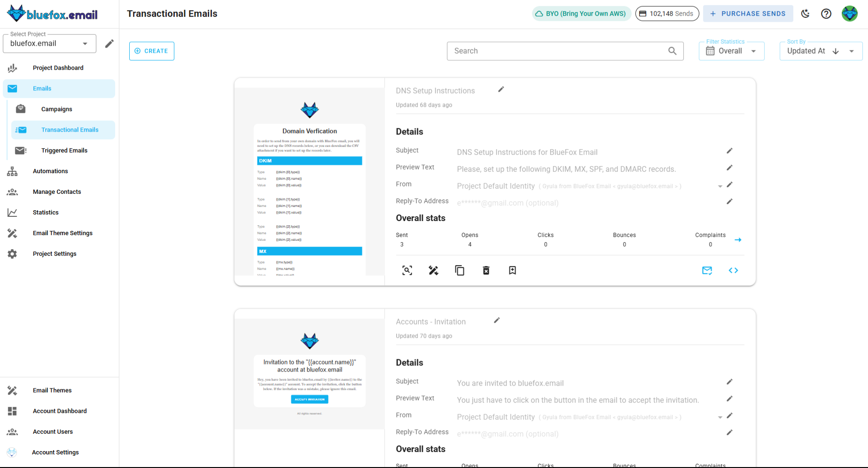Open the Sort By Updated At dropdown
The width and height of the screenshot is (868, 468).
tap(852, 51)
